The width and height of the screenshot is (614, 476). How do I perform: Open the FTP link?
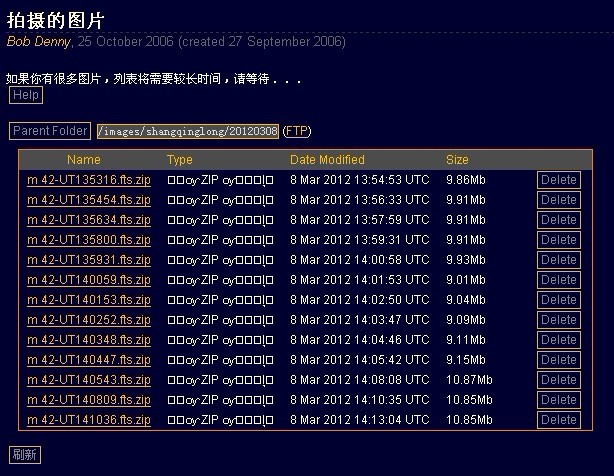click(x=296, y=131)
